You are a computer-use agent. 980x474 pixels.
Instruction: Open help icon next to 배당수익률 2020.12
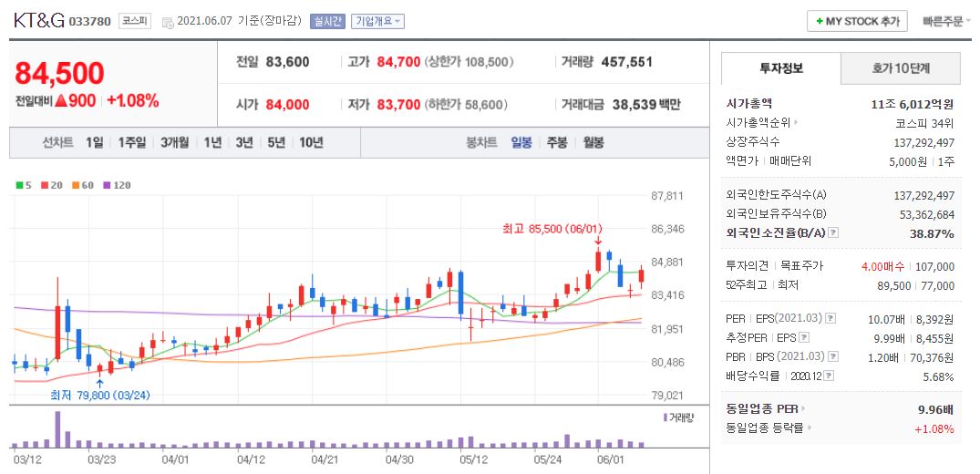coord(828,376)
